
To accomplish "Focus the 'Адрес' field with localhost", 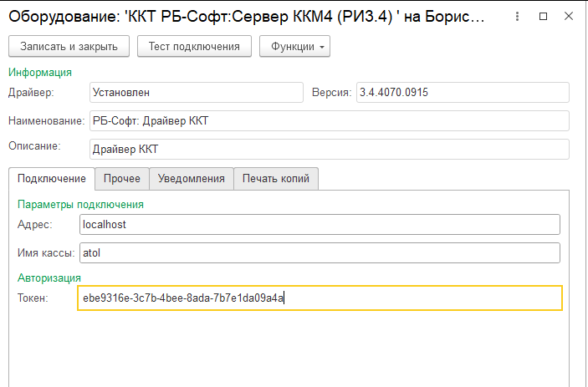I will (320, 224).
